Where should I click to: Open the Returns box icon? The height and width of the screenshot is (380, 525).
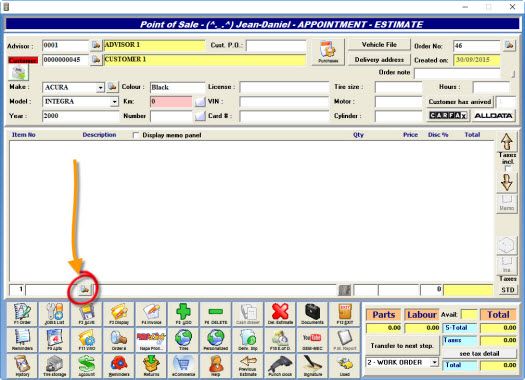point(151,366)
